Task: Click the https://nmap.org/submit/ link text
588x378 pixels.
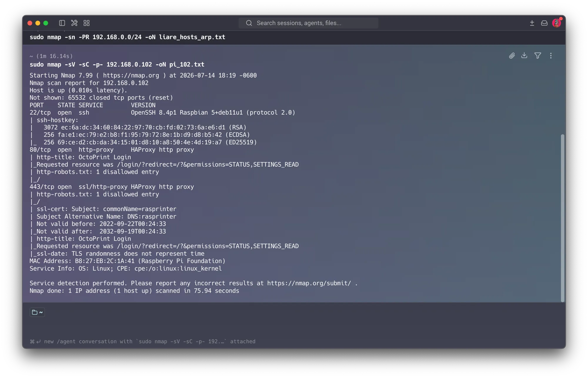Action: click(309, 283)
